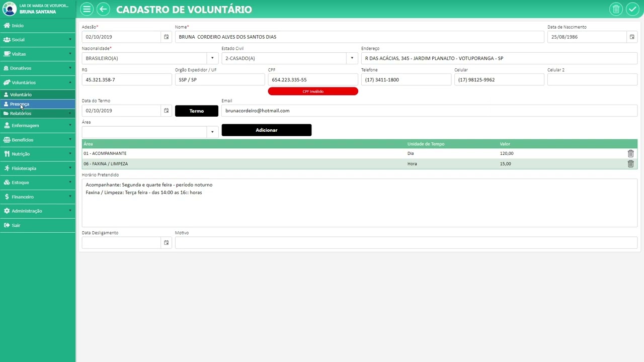Click the checkmark save icon in header

[x=632, y=9]
